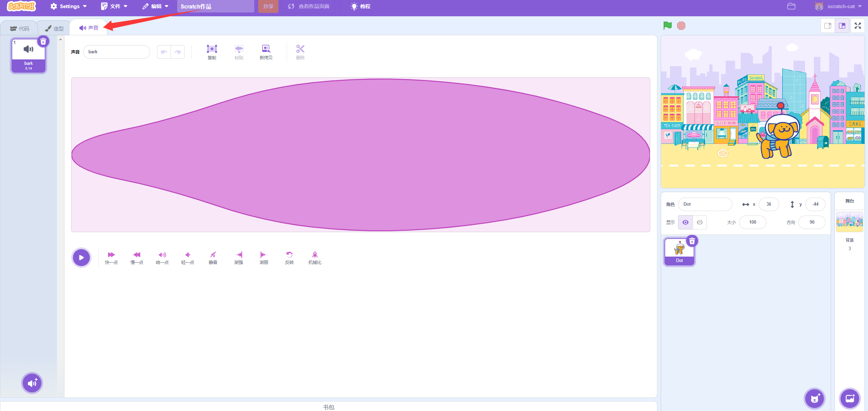Switch to the 造型 (Costumes) tab

click(54, 29)
